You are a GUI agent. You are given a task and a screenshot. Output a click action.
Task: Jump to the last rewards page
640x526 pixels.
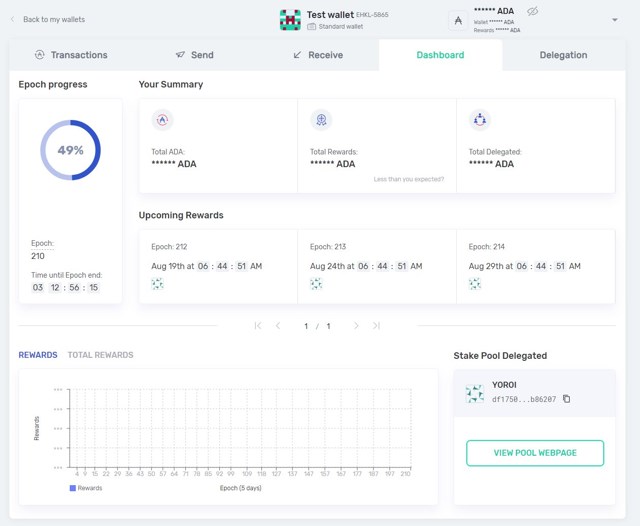pyautogui.click(x=377, y=326)
